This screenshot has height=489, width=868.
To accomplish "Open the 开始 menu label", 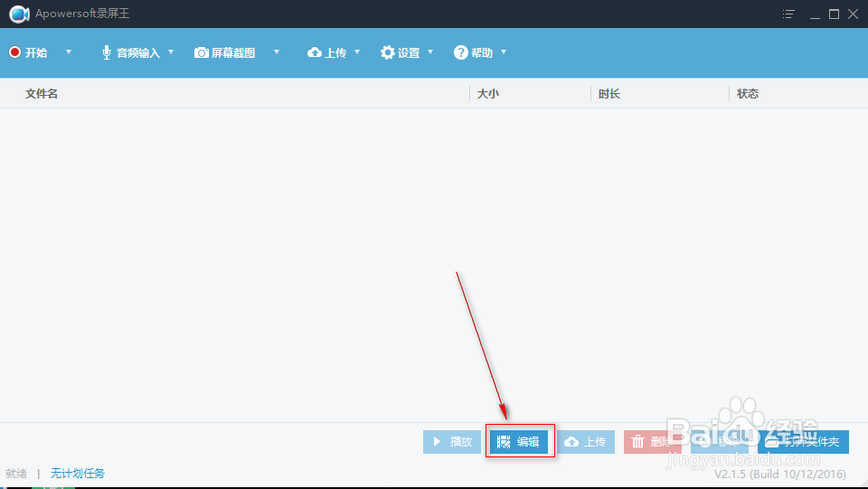I will click(x=36, y=52).
